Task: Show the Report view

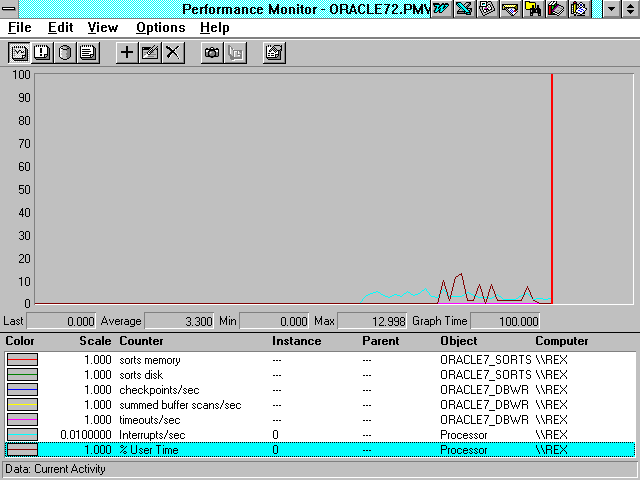Action: click(x=88, y=53)
